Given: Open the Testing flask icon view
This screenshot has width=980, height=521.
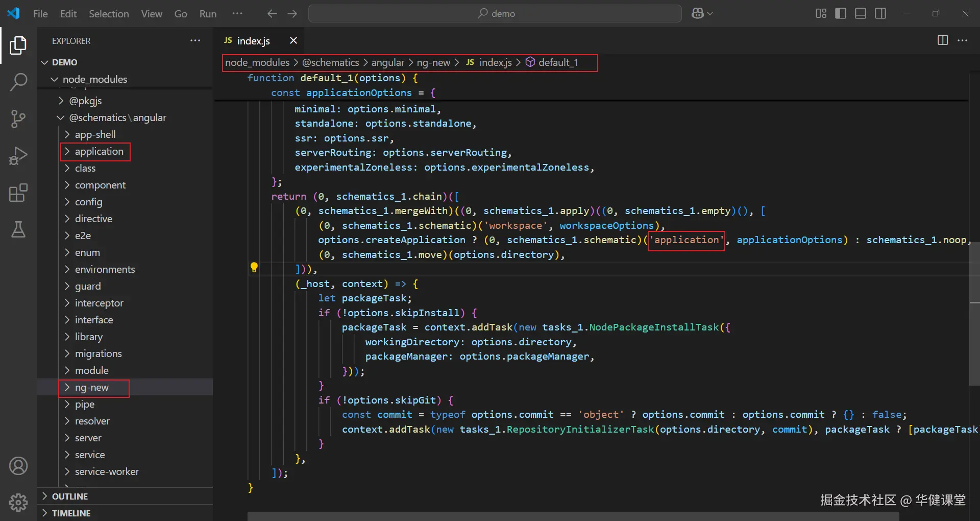Looking at the screenshot, I should (x=18, y=230).
